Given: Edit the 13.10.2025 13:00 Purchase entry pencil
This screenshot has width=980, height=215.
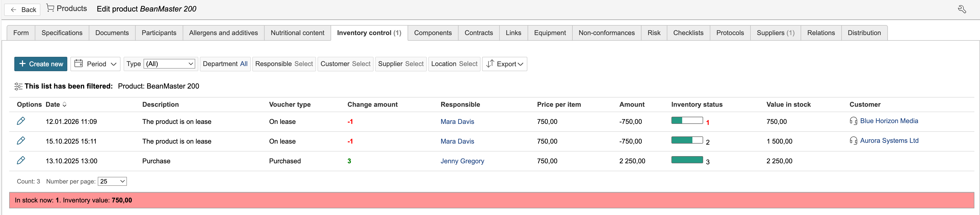Looking at the screenshot, I should tap(21, 160).
